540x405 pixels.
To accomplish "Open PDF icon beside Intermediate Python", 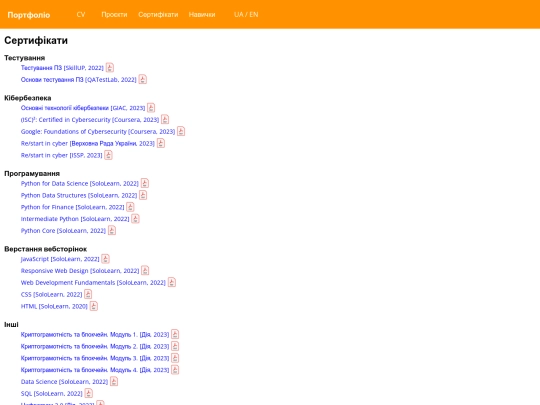I will pos(135,219).
